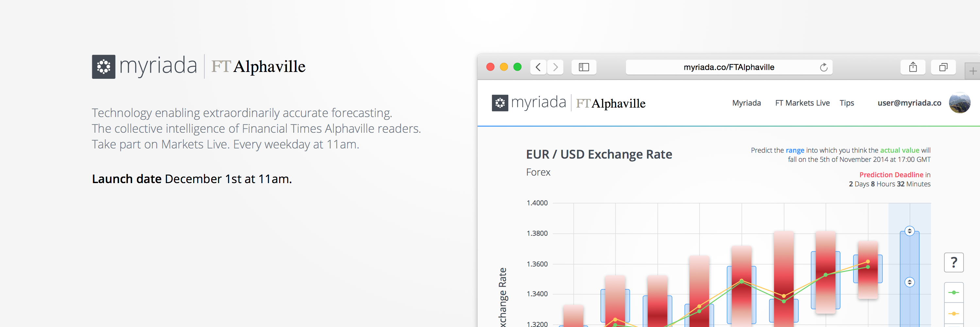This screenshot has height=327, width=980.
Task: Click the blue word 'range' in the instructions
Action: coord(795,150)
